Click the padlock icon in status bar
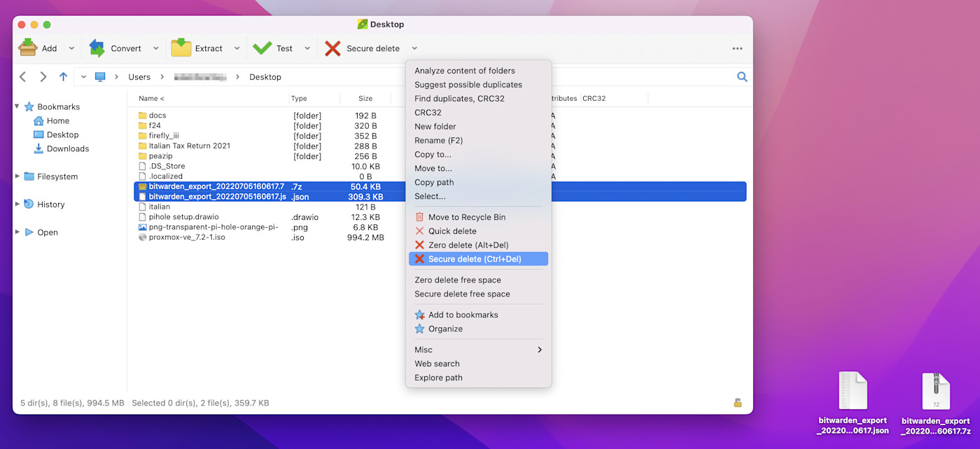 coord(737,403)
